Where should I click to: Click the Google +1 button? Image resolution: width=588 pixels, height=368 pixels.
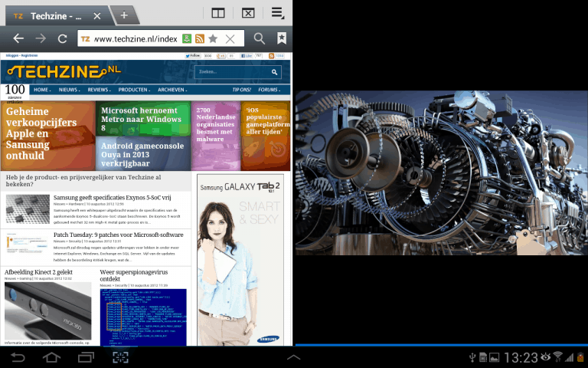[x=220, y=56]
